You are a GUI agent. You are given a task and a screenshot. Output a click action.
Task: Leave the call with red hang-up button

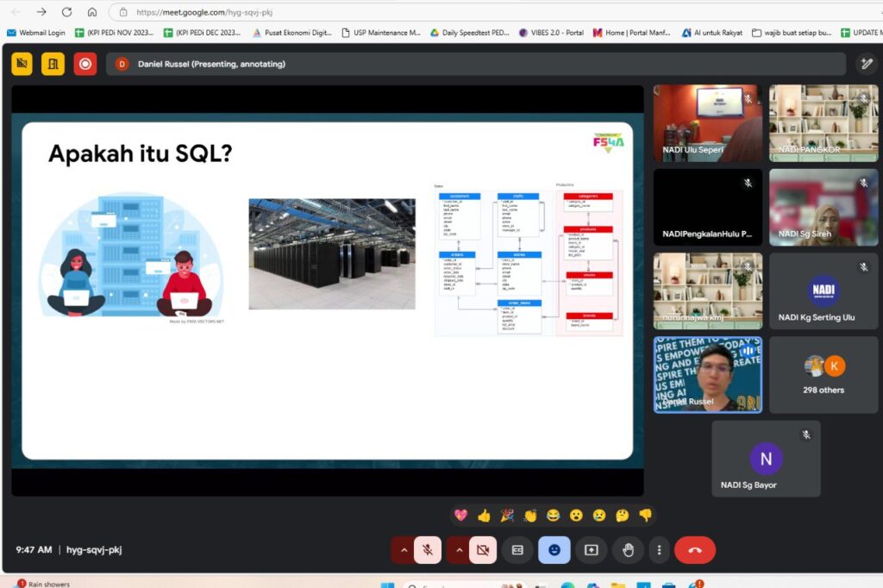[x=694, y=549]
